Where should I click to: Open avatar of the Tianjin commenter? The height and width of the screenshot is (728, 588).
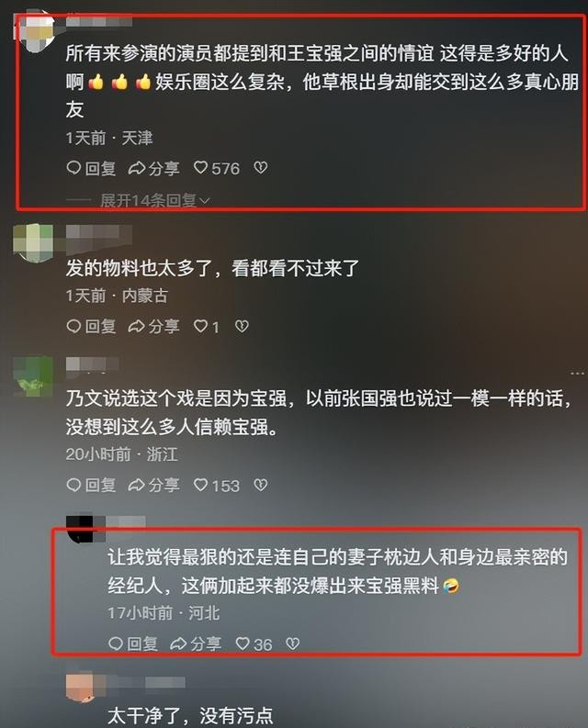[35, 32]
